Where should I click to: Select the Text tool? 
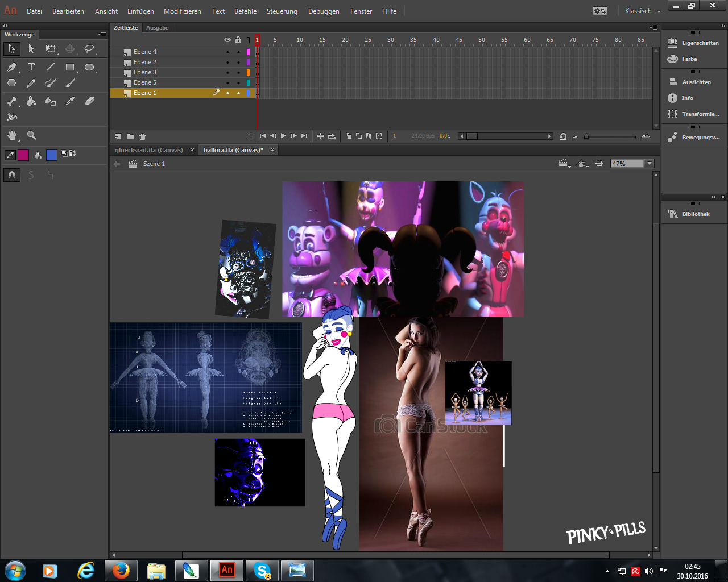pyautogui.click(x=31, y=67)
